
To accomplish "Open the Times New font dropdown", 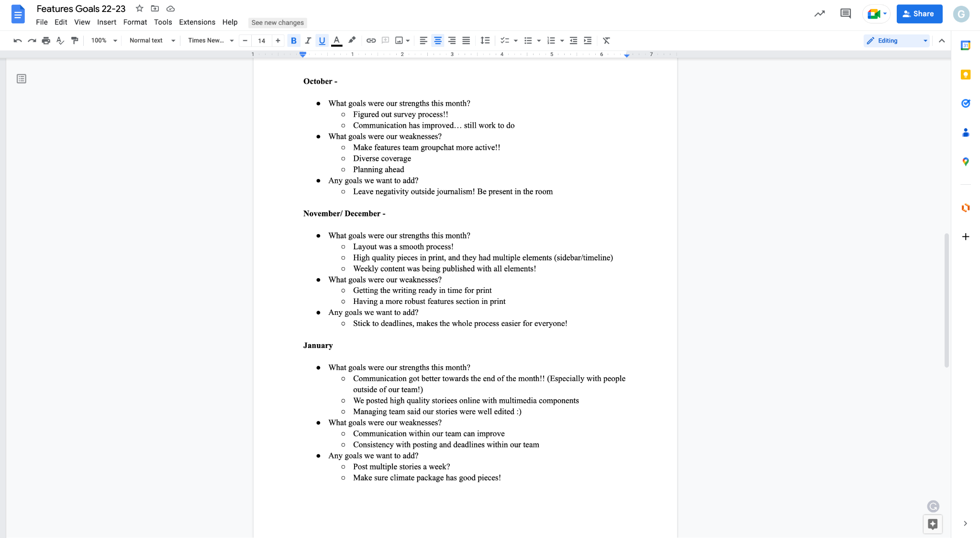I will coord(211,41).
